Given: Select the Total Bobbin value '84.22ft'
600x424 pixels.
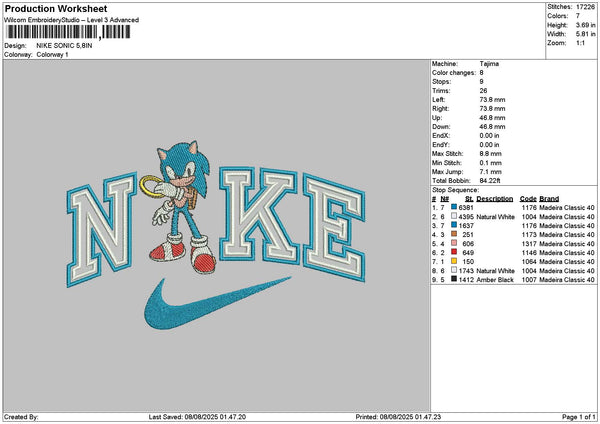Looking at the screenshot, I should 490,181.
